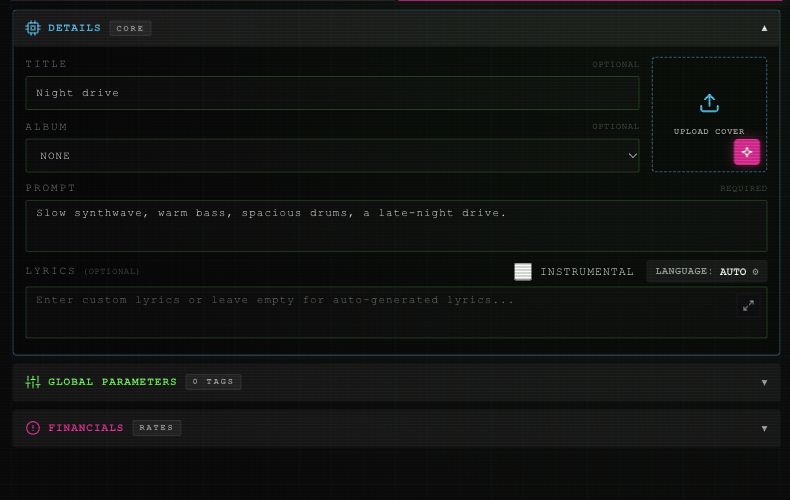Image resolution: width=790 pixels, height=500 pixels.
Task: Click the CORE badge
Action: [130, 28]
